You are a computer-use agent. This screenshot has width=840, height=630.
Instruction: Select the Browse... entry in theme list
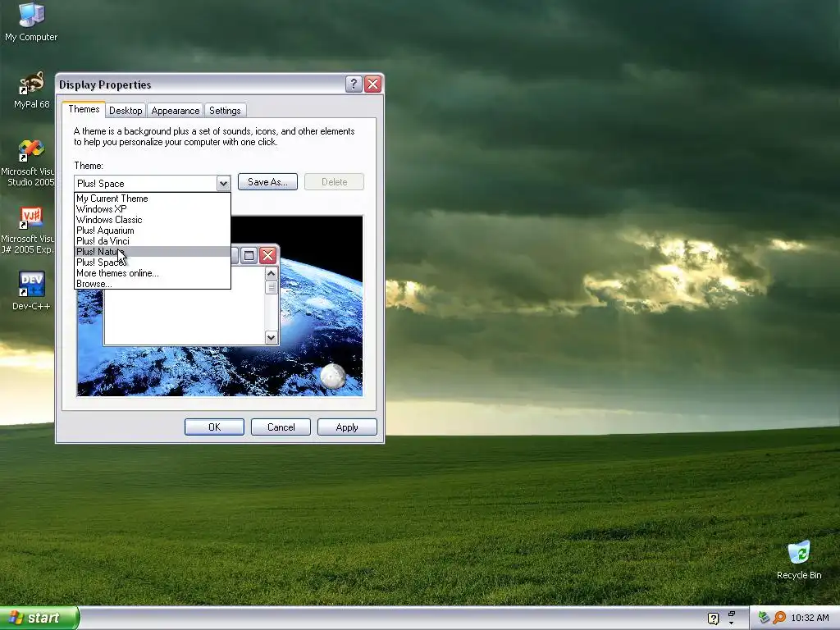click(152, 284)
